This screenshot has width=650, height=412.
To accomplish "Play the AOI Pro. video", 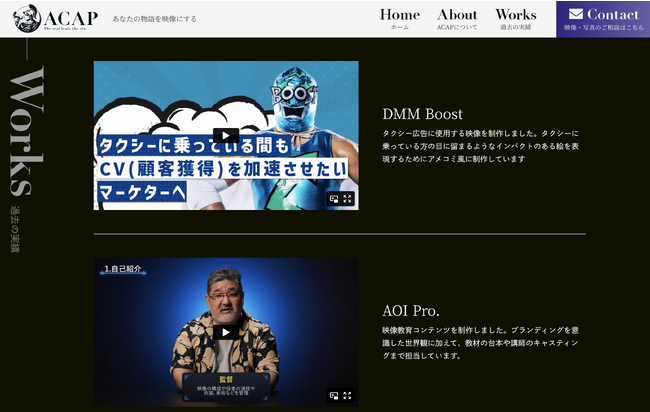I will pyautogui.click(x=226, y=332).
